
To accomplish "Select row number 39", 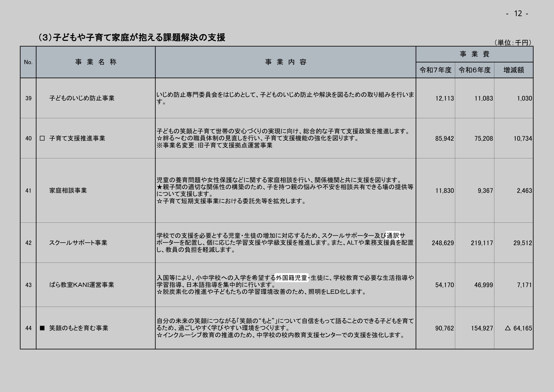I will pos(28,98).
